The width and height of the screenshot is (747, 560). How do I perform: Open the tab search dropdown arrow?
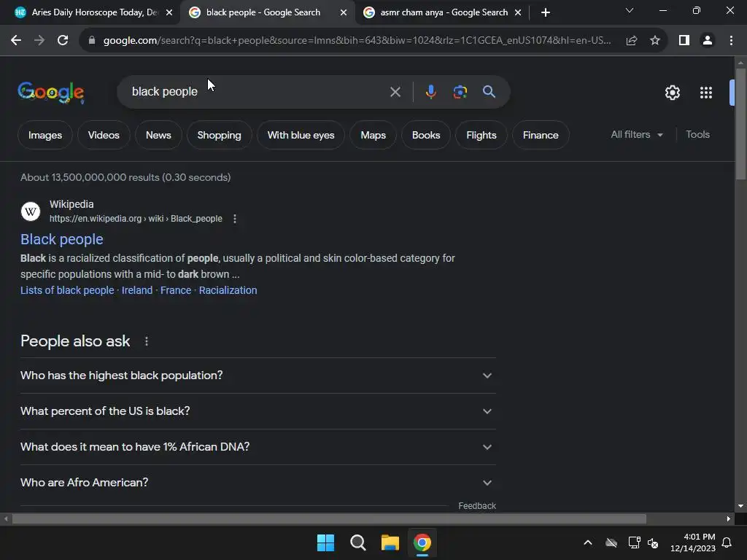point(630,10)
